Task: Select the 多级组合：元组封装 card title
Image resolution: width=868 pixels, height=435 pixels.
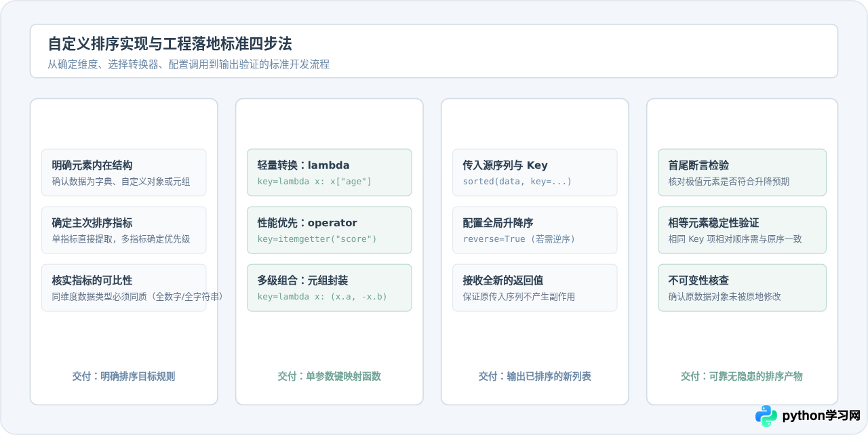Action: coord(302,281)
